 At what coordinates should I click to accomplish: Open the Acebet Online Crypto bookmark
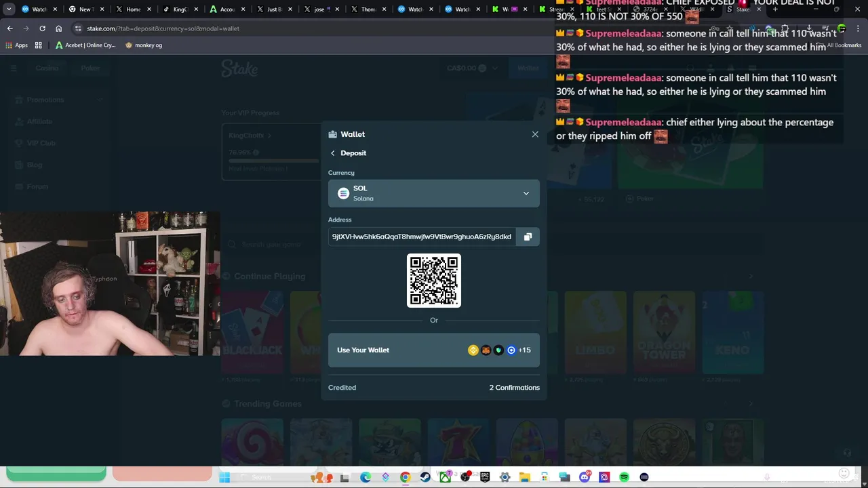(x=85, y=45)
